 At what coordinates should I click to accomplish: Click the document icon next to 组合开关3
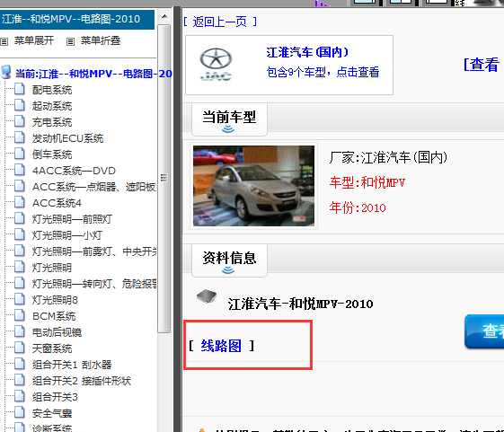(x=19, y=396)
